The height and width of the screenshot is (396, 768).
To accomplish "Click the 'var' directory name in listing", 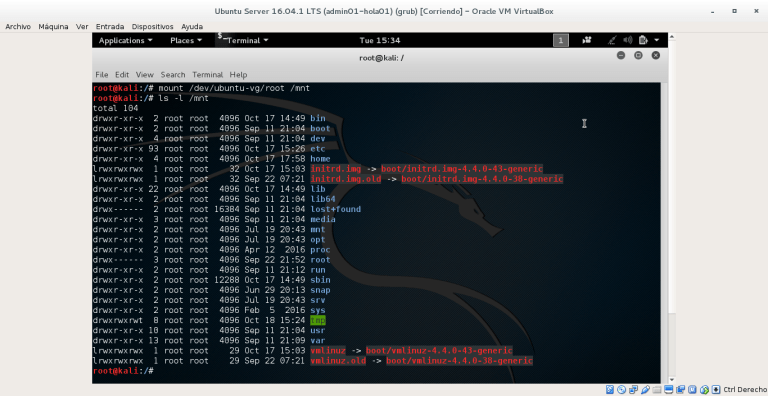I will pos(318,341).
